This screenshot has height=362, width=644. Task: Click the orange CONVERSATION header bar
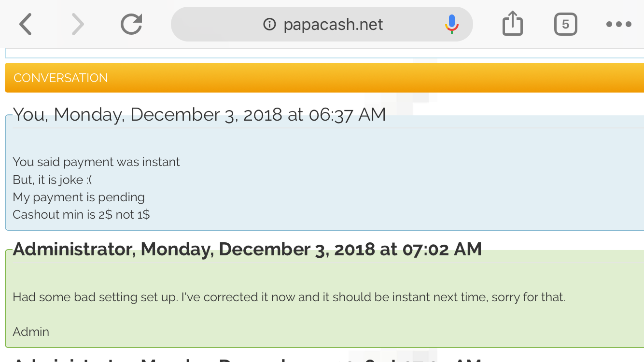(323, 78)
